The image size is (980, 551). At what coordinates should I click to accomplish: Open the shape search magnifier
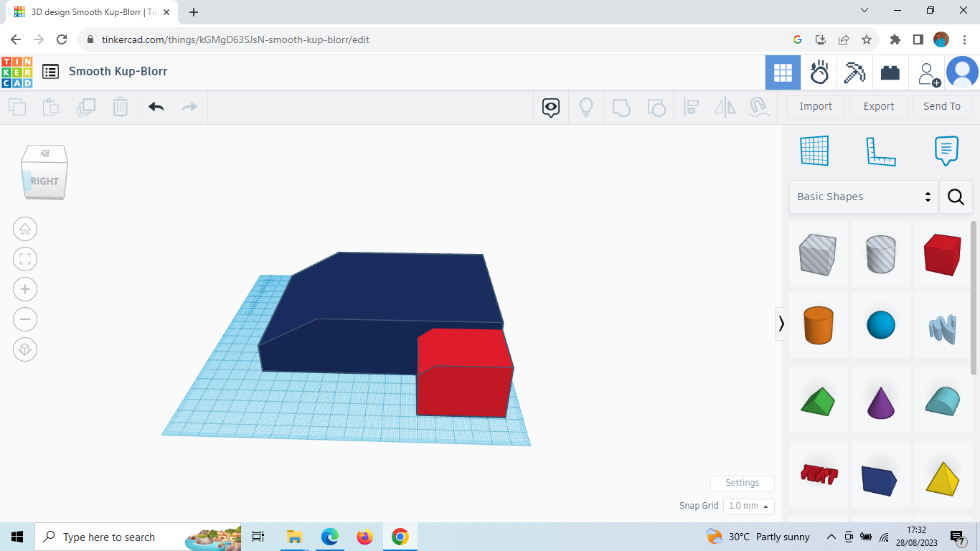click(956, 197)
